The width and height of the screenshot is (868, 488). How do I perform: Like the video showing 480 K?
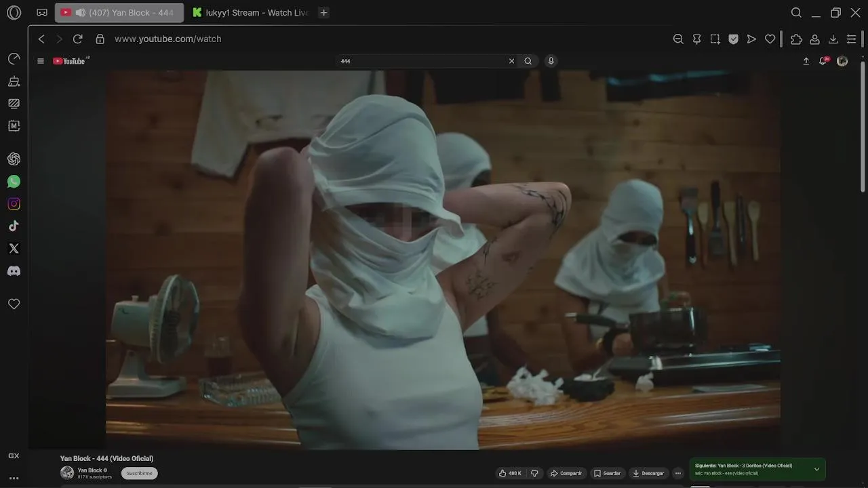click(510, 473)
